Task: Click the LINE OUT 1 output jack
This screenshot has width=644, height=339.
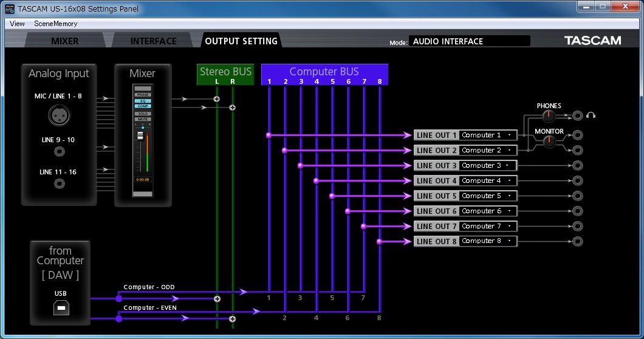Action: [x=577, y=135]
